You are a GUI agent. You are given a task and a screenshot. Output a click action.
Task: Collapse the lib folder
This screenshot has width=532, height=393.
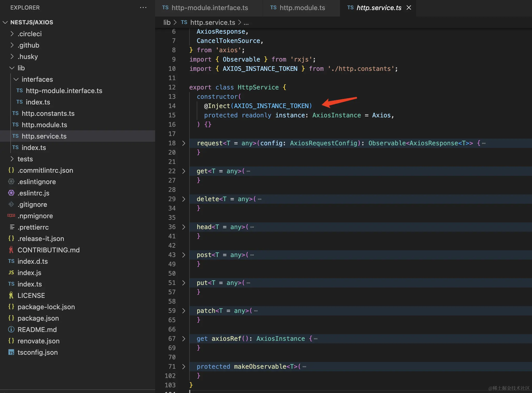click(12, 68)
